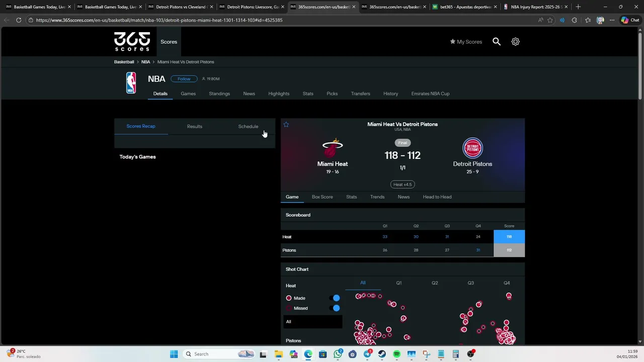Screen dimensions: 644x362
Task: Open the Emirates NBA Cup tab
Action: point(430,94)
